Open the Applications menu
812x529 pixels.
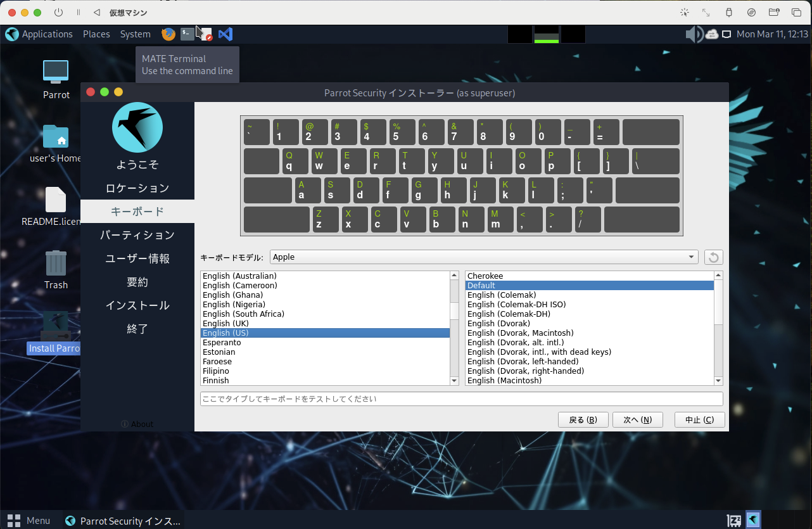point(39,34)
